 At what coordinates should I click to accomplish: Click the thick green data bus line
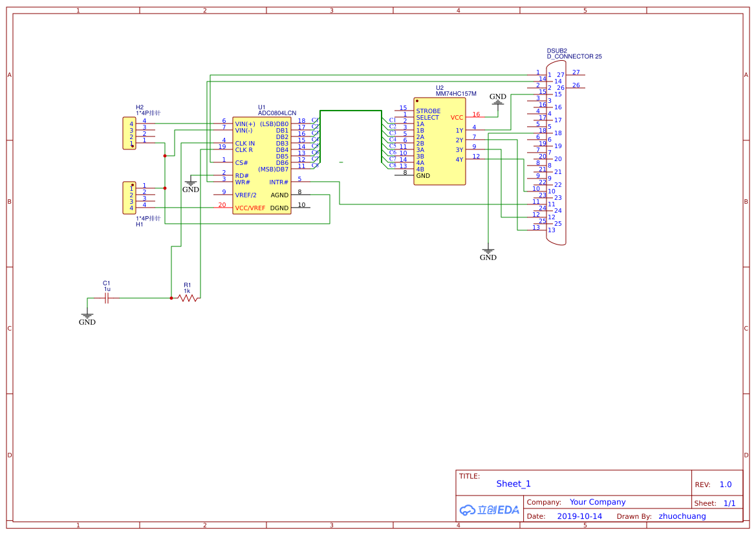pyautogui.click(x=351, y=111)
